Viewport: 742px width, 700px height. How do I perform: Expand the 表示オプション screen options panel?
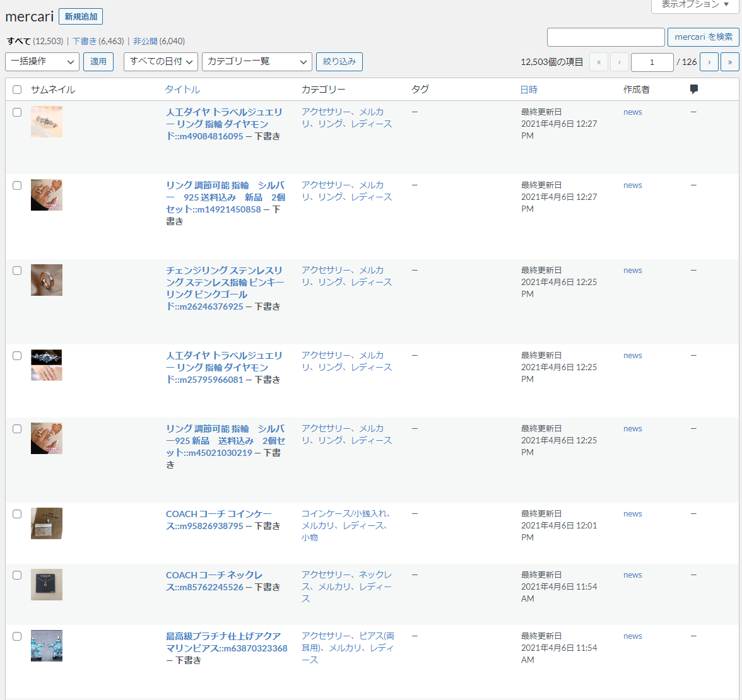[695, 5]
